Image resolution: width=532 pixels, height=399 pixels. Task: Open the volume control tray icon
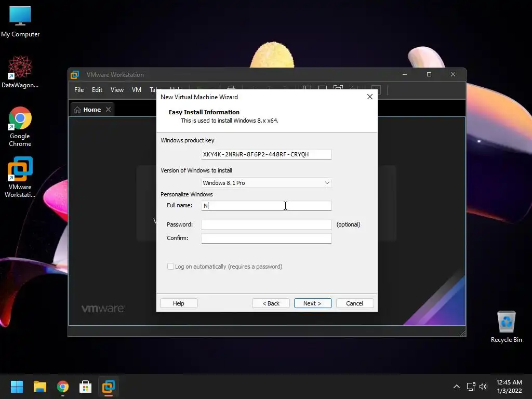tap(483, 387)
